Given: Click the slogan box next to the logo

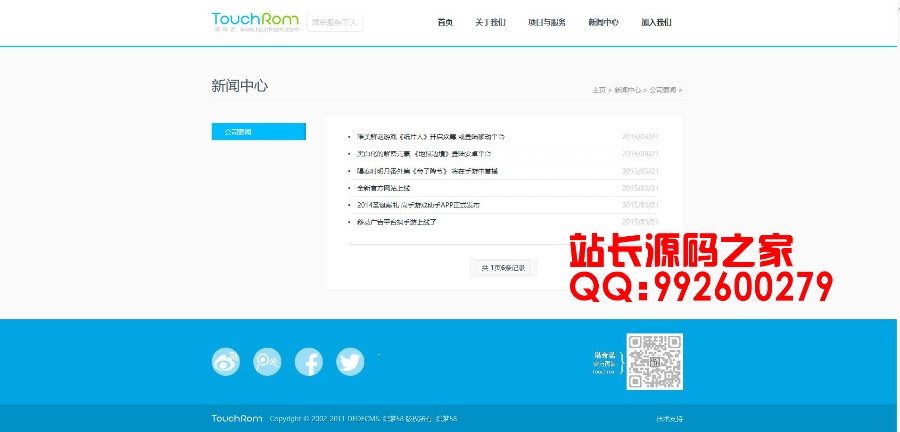Looking at the screenshot, I should [x=335, y=22].
